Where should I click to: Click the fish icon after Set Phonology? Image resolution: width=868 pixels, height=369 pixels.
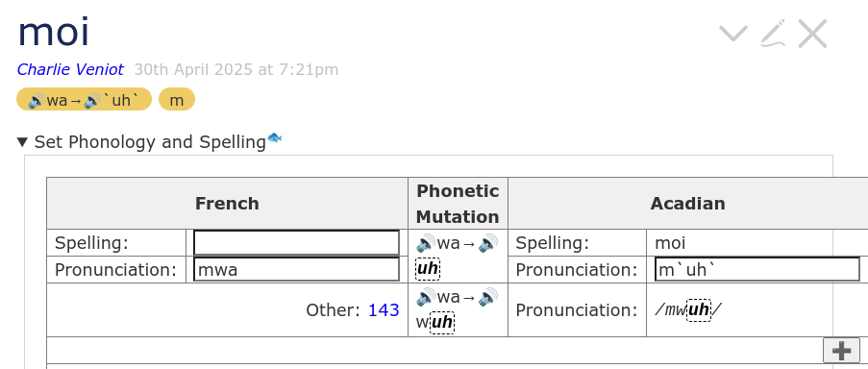275,137
